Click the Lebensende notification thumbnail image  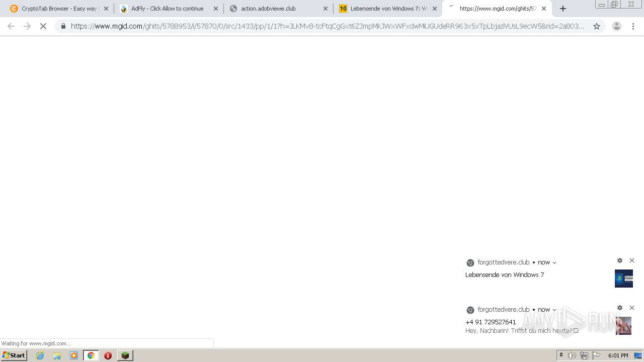coord(624,279)
